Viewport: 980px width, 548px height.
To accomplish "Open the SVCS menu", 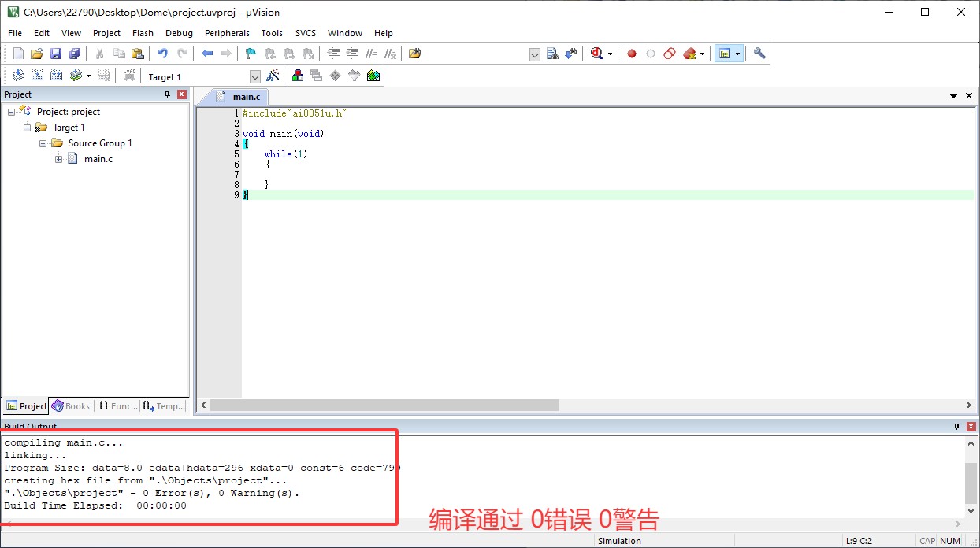I will click(306, 33).
